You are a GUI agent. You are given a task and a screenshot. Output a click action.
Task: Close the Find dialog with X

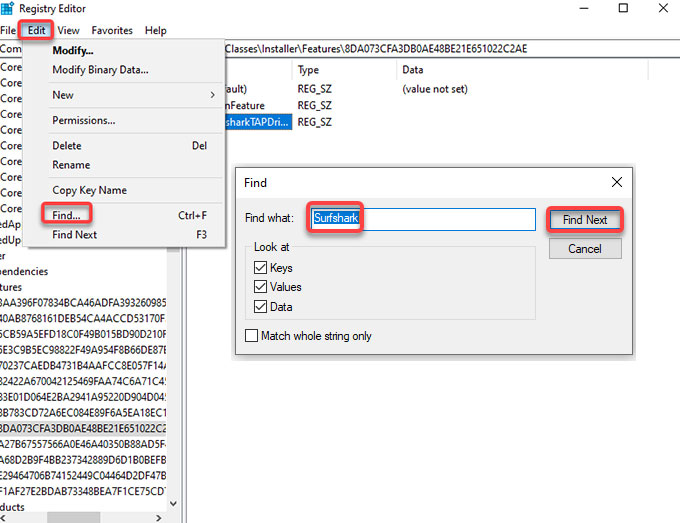point(617,182)
